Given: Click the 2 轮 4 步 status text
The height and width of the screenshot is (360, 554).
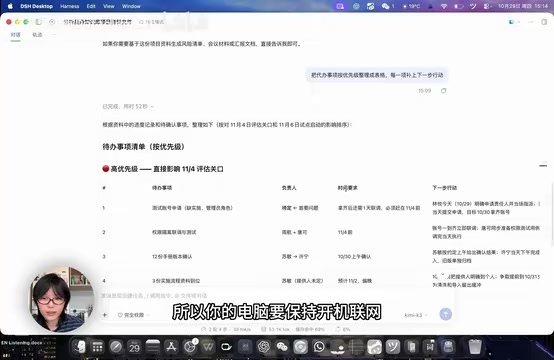Looking at the screenshot, I should click(226, 329).
